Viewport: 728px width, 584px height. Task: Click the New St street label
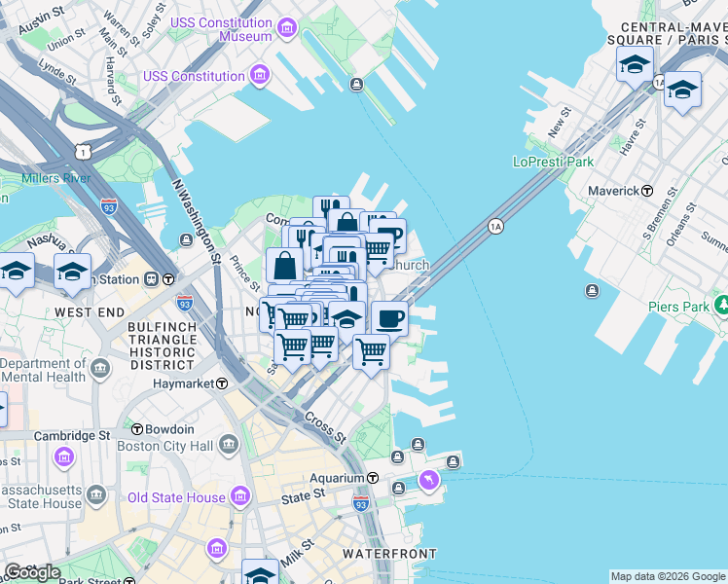tap(559, 123)
